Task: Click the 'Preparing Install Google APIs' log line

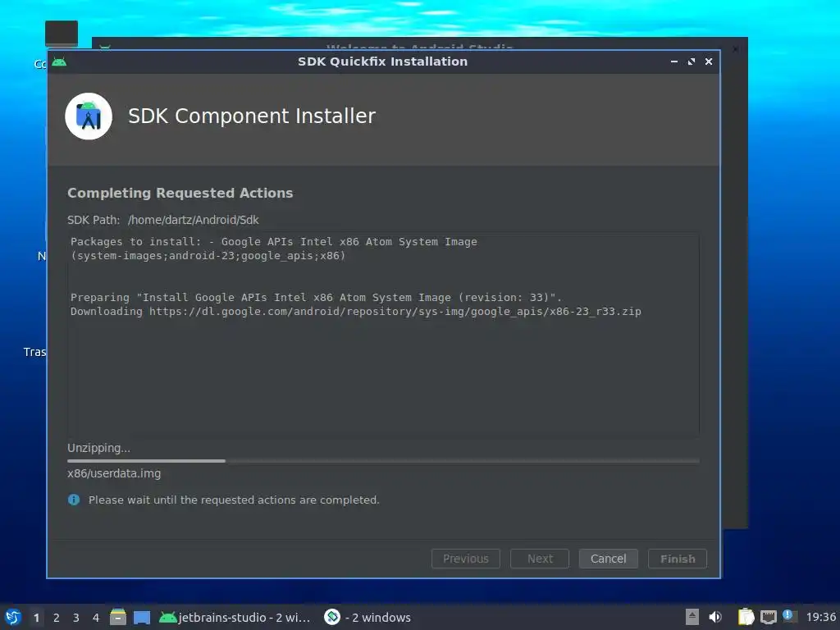Action: pyautogui.click(x=316, y=297)
